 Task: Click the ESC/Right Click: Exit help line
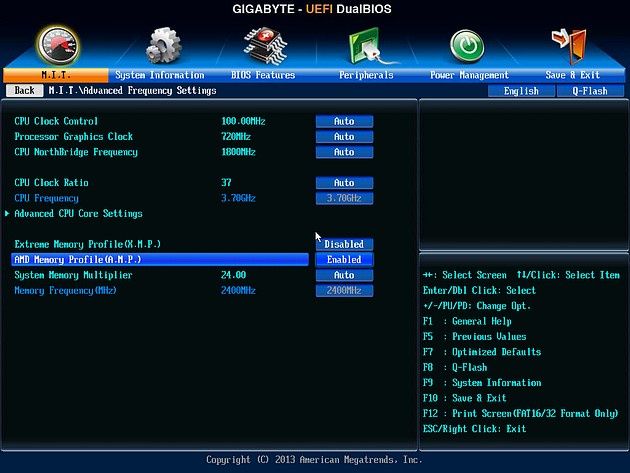475,429
